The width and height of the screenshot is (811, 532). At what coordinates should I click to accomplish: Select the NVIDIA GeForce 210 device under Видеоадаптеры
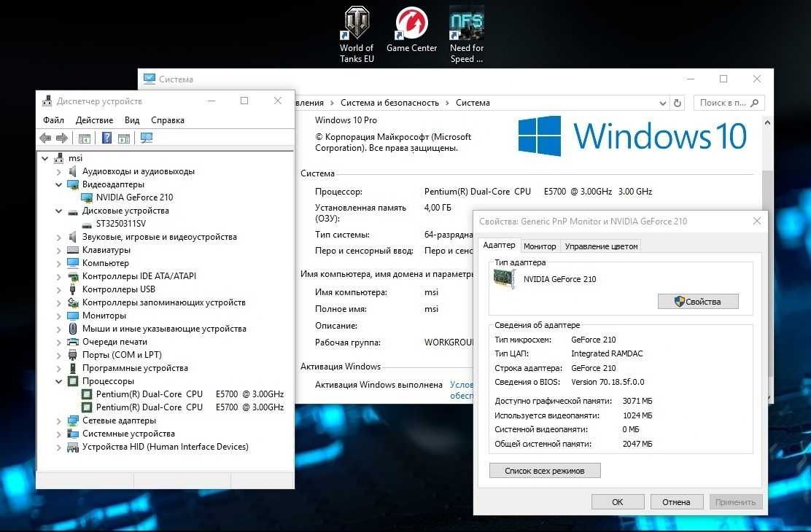[x=134, y=197]
